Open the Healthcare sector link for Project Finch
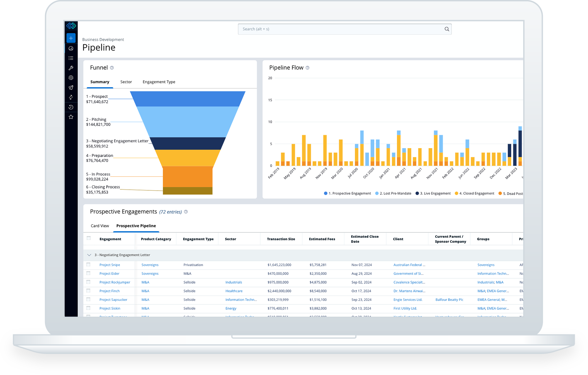Image resolution: width=588 pixels, height=375 pixels. [234, 291]
